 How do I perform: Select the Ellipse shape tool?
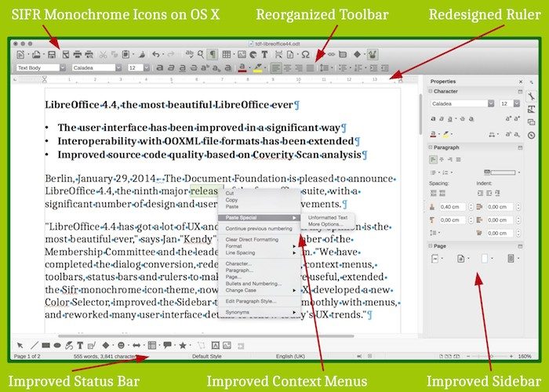pyautogui.click(x=57, y=346)
